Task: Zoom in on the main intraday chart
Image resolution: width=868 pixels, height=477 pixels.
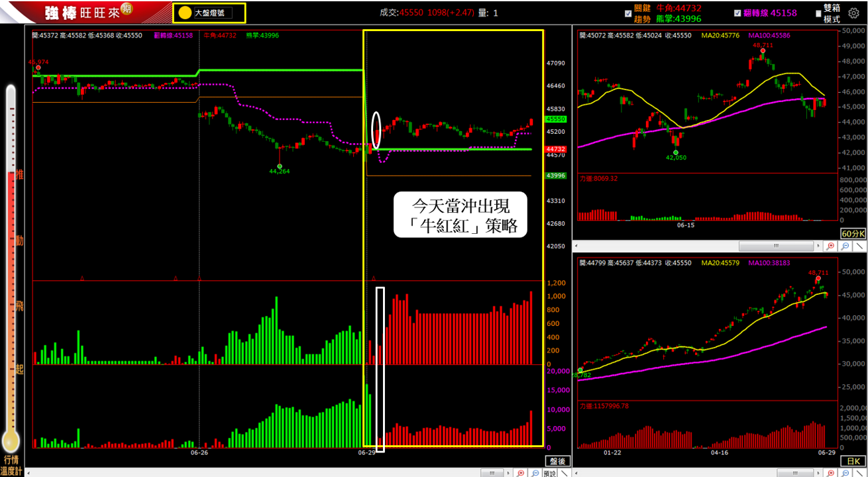Action: [520, 473]
